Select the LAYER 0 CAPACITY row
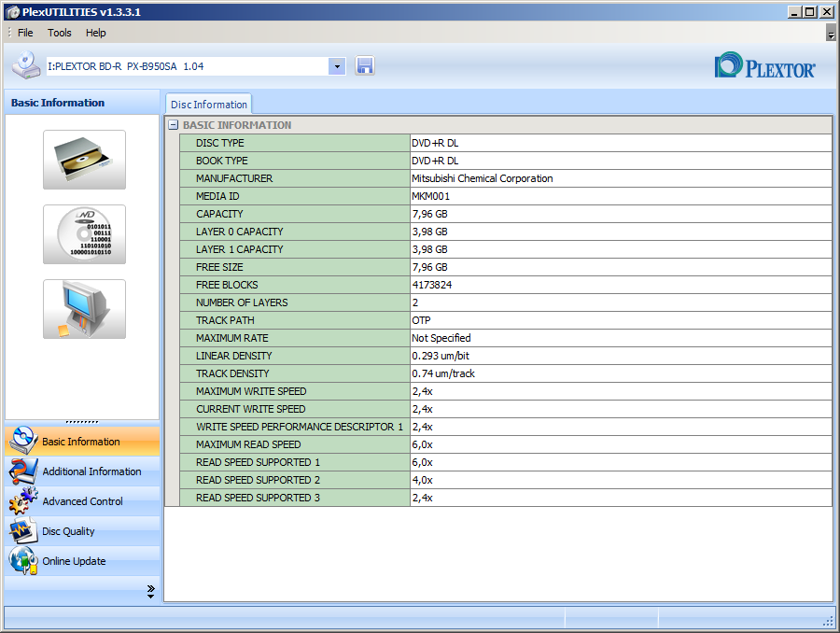 [506, 232]
